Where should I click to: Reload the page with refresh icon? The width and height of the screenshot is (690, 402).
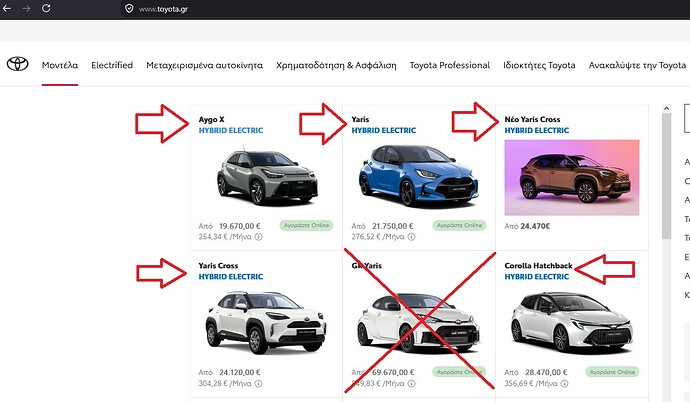(x=46, y=8)
